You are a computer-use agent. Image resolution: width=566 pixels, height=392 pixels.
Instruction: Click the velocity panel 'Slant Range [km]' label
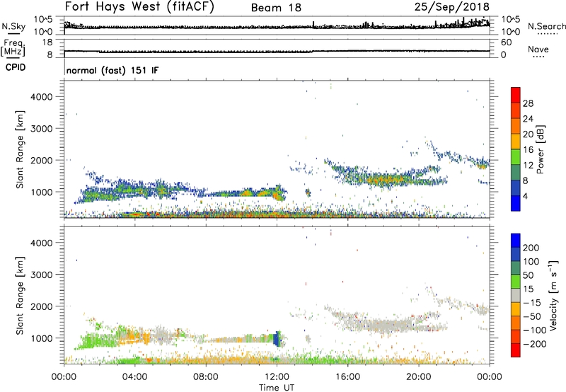click(20, 296)
